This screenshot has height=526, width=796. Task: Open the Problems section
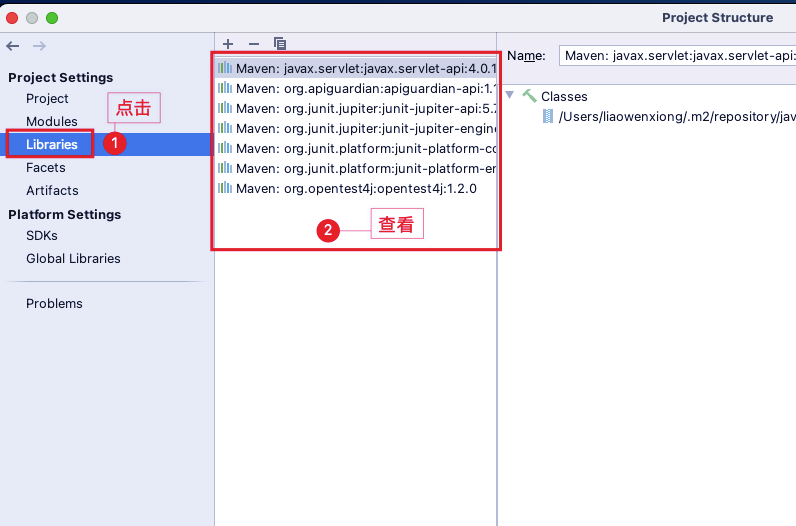click(54, 304)
